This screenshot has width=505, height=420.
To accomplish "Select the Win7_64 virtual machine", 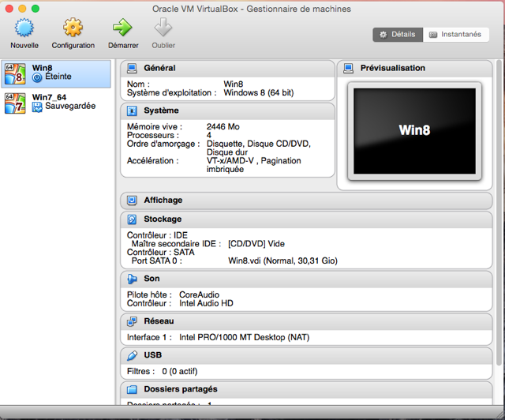I will click(56, 103).
